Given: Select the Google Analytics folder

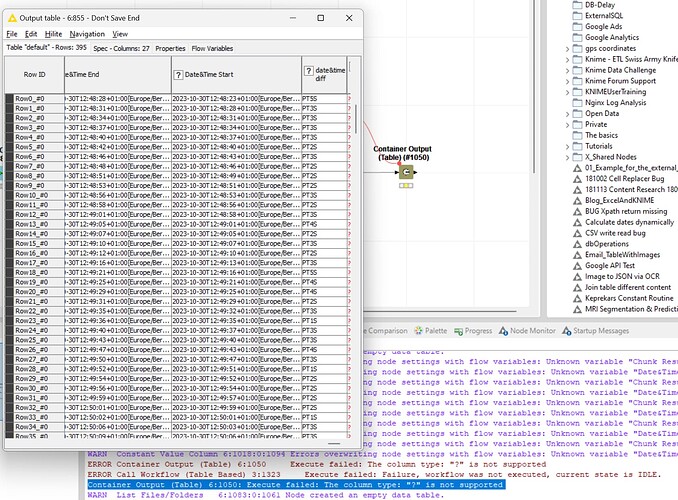Looking at the screenshot, I should pyautogui.click(x=605, y=38).
